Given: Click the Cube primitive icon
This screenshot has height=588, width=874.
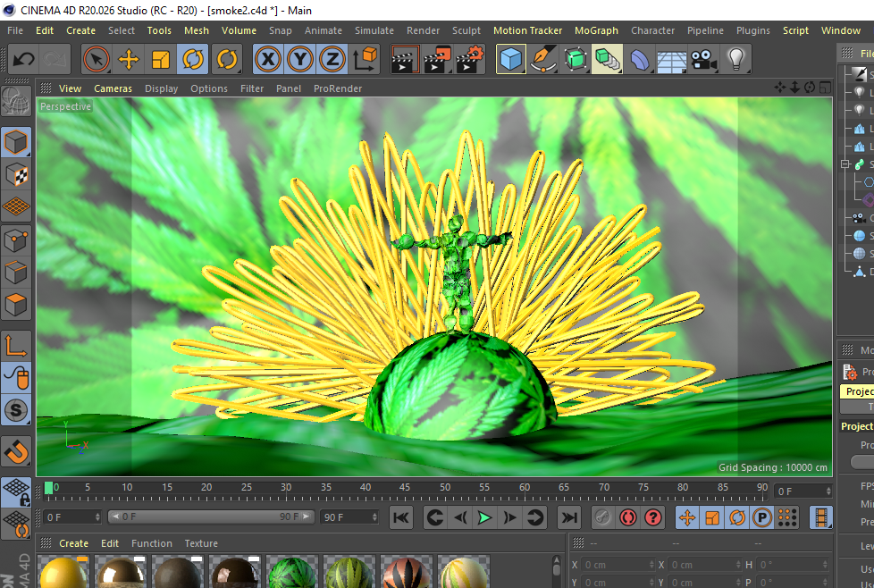Looking at the screenshot, I should tap(510, 59).
